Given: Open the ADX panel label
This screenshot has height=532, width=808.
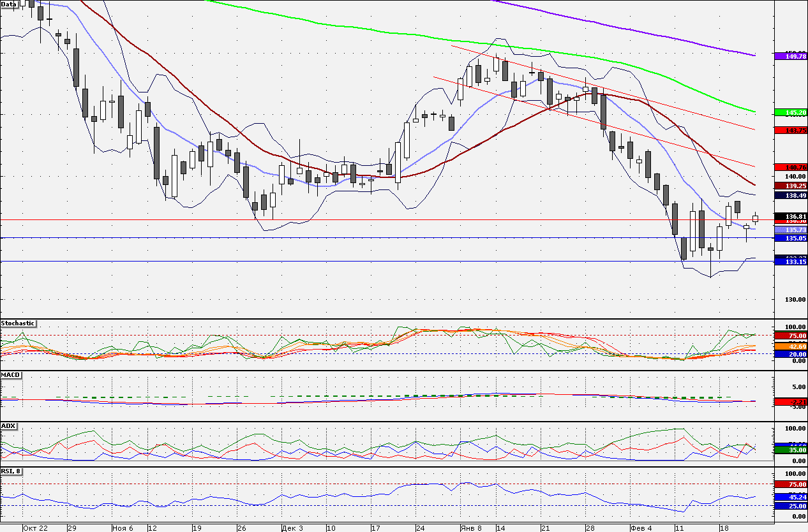Looking at the screenshot, I should [x=8, y=425].
